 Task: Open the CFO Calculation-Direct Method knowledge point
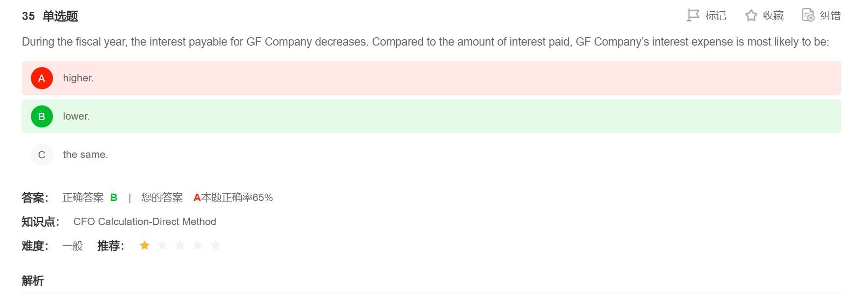click(x=145, y=222)
